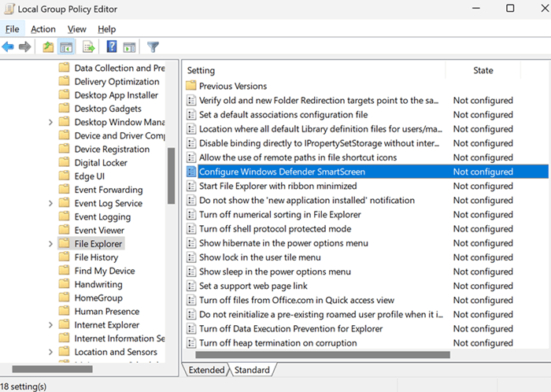Image resolution: width=551 pixels, height=392 pixels.
Task: Click folder icon beside Find My Device
Action: tap(64, 271)
